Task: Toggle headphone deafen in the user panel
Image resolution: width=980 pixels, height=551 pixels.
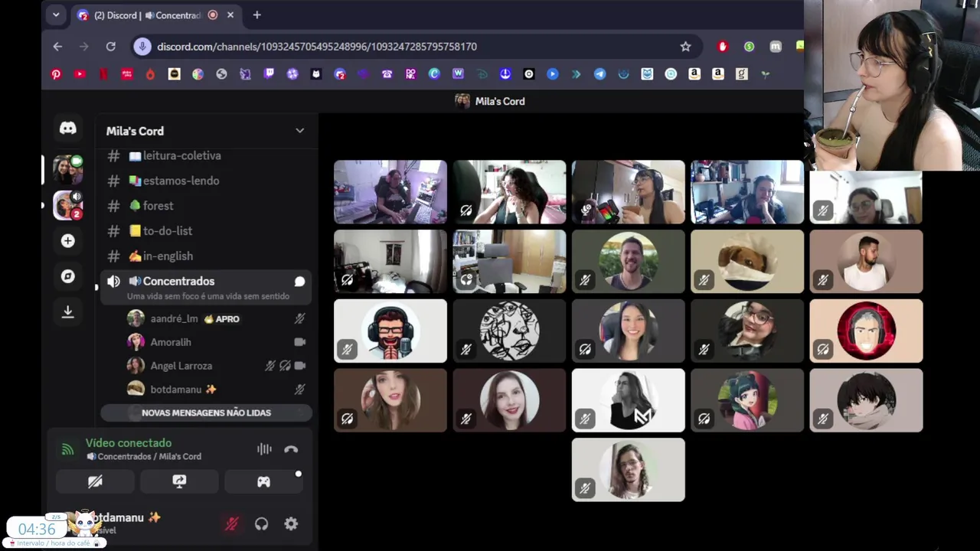Action: coord(261,524)
